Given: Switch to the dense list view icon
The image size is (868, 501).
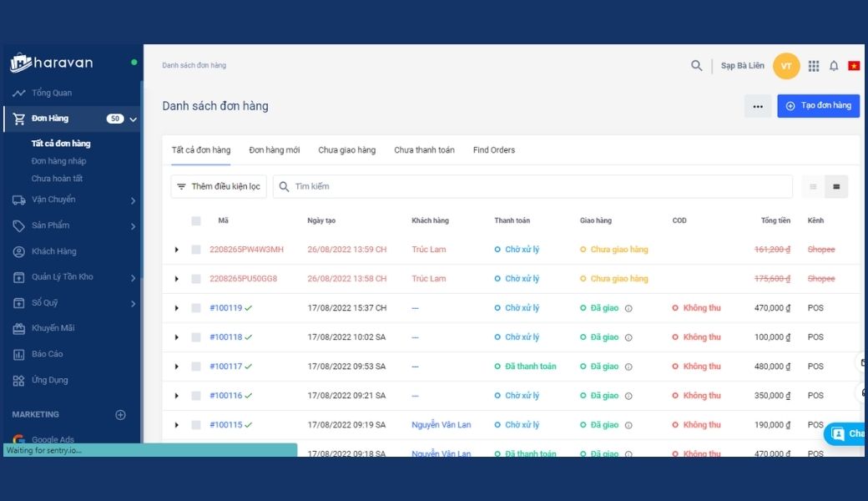Looking at the screenshot, I should click(836, 186).
